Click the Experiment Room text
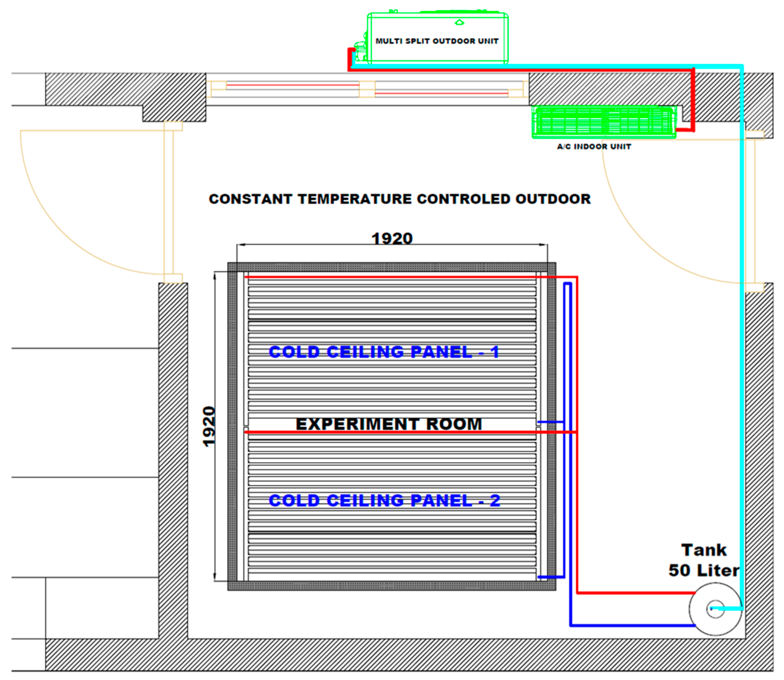The image size is (784, 680). pos(389,424)
